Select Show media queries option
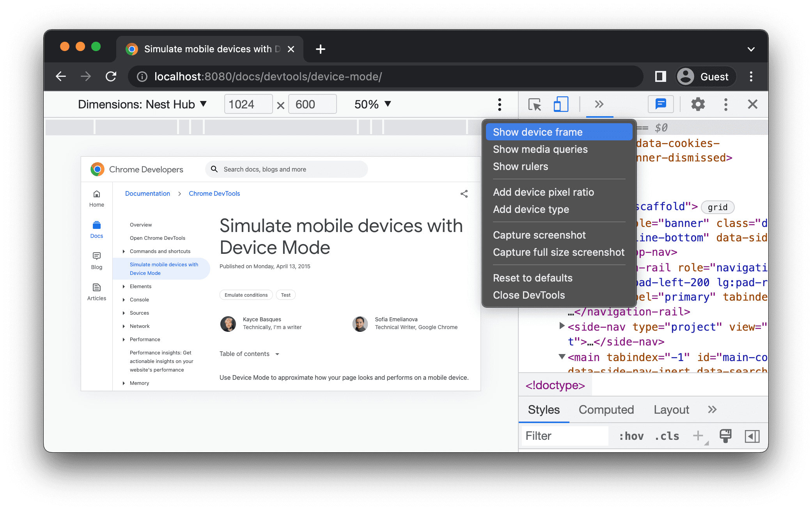Viewport: 812px width, 510px height. (x=540, y=149)
